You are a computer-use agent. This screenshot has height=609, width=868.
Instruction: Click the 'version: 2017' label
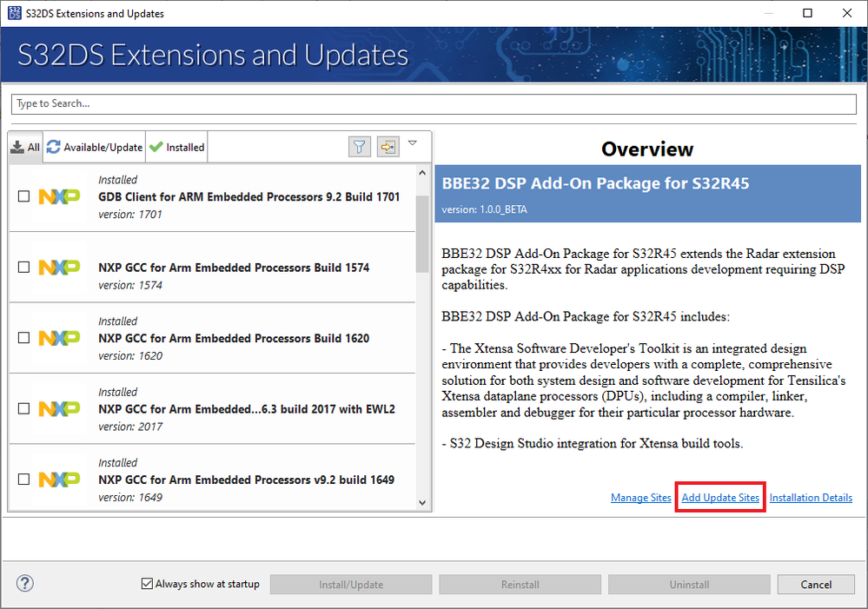tap(130, 427)
